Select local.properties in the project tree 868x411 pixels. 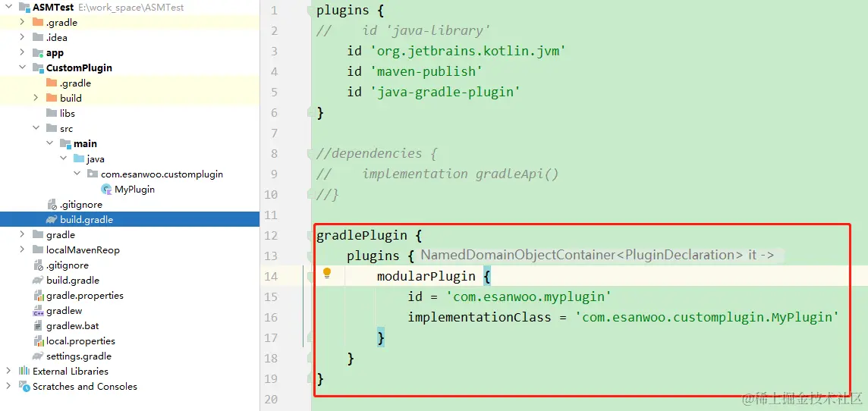point(81,341)
